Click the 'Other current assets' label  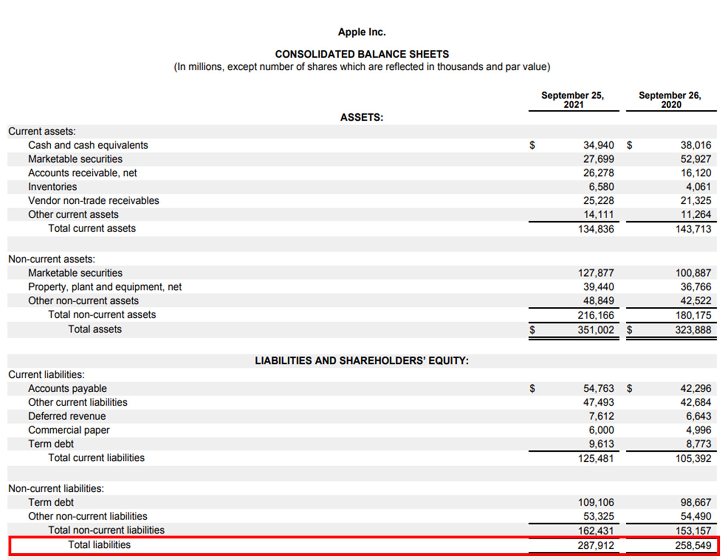click(x=73, y=214)
